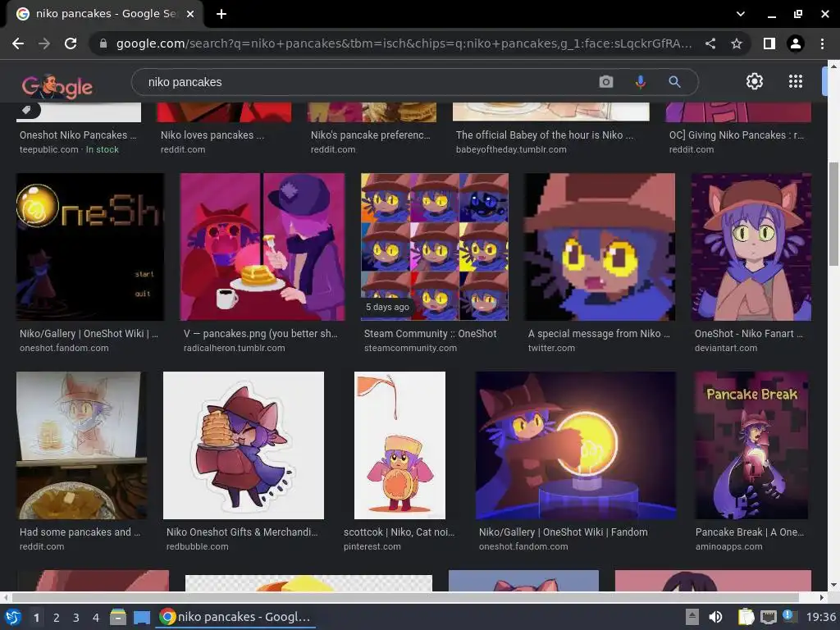The width and height of the screenshot is (840, 630).
Task: Open removable media eject tray icon
Action: 692,617
